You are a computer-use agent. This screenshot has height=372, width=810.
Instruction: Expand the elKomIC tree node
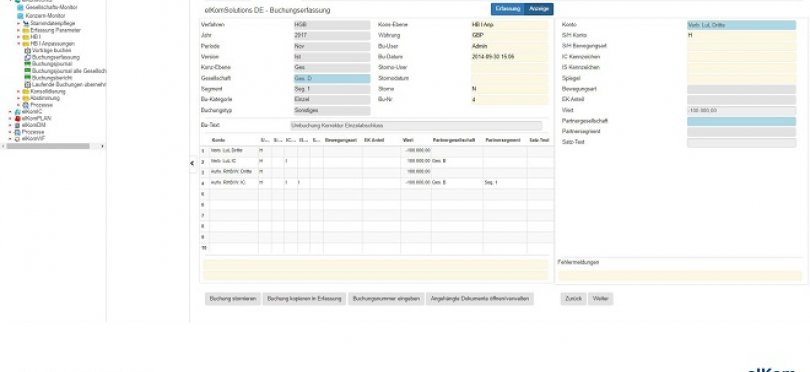coord(10,112)
